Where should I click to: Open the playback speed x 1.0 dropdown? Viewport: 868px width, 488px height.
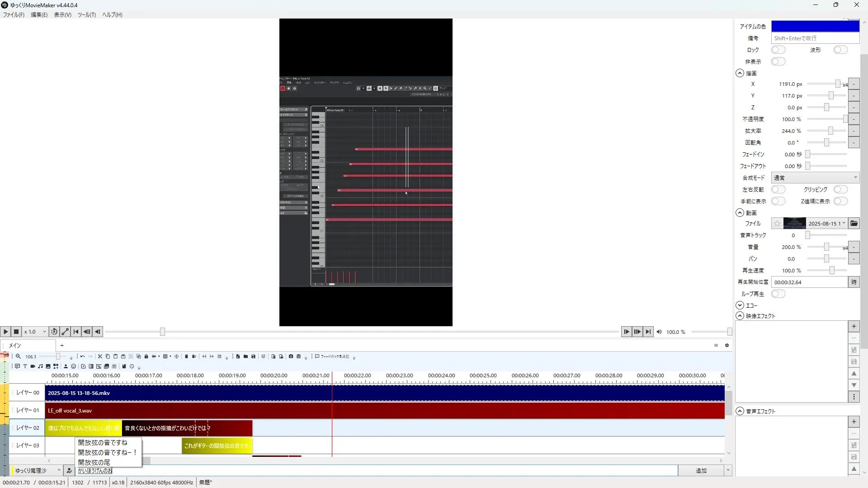pos(35,332)
